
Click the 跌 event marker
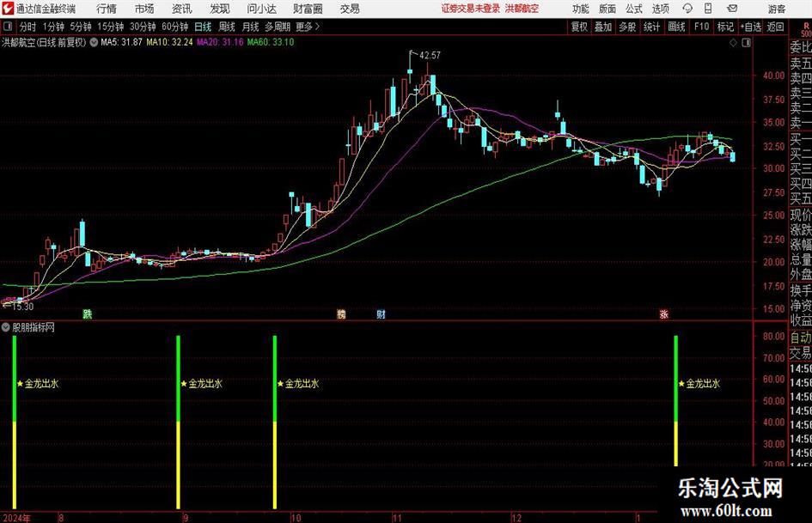click(x=87, y=313)
